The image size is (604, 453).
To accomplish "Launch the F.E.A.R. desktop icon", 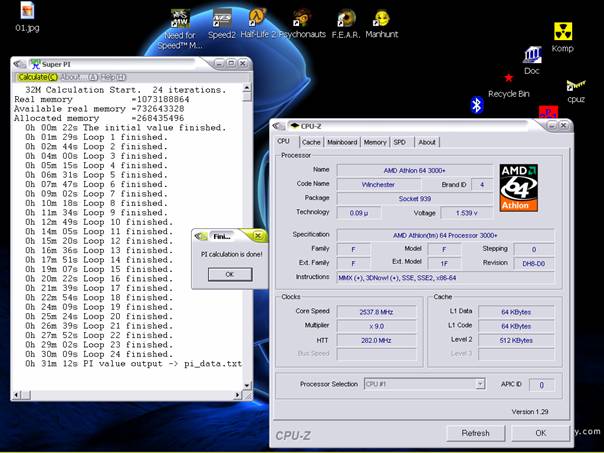I will click(346, 19).
